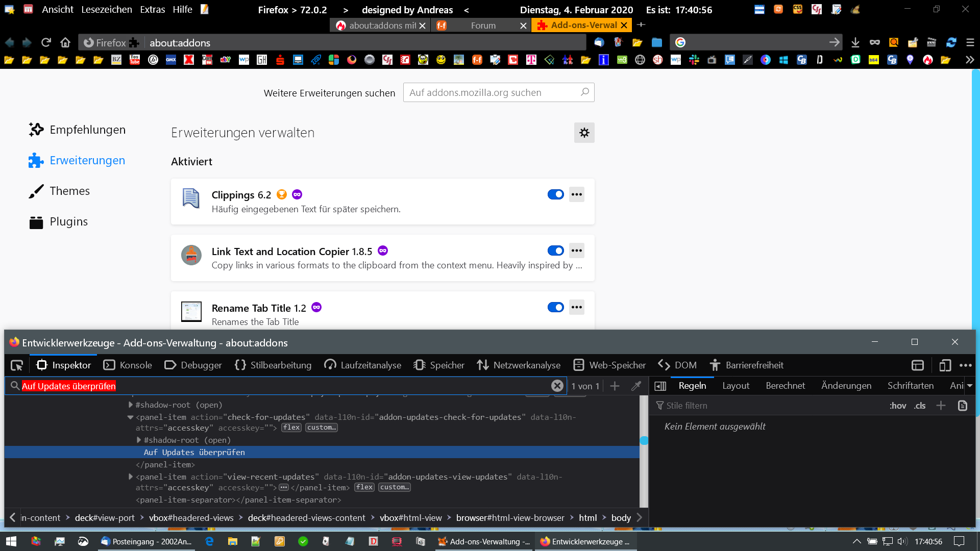Clear the inspector search with X icon

point(557,386)
